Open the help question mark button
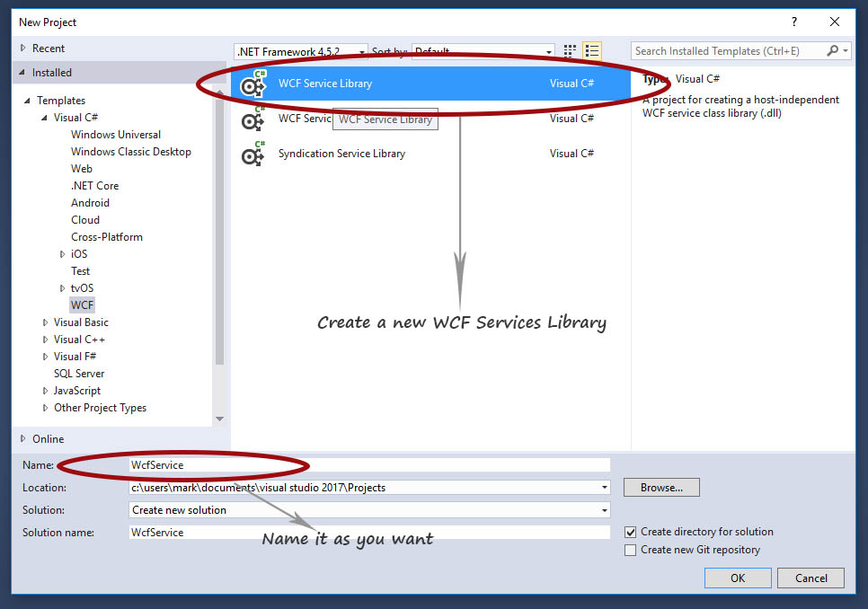The image size is (868, 609). pyautogui.click(x=793, y=22)
